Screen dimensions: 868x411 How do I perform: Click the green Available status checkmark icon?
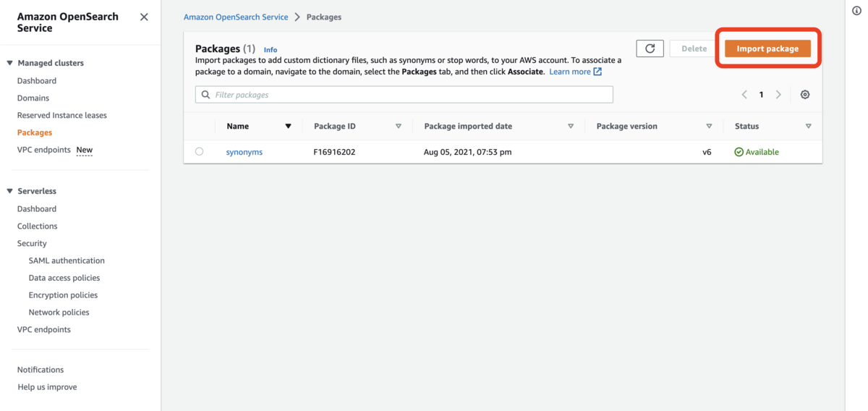(739, 152)
